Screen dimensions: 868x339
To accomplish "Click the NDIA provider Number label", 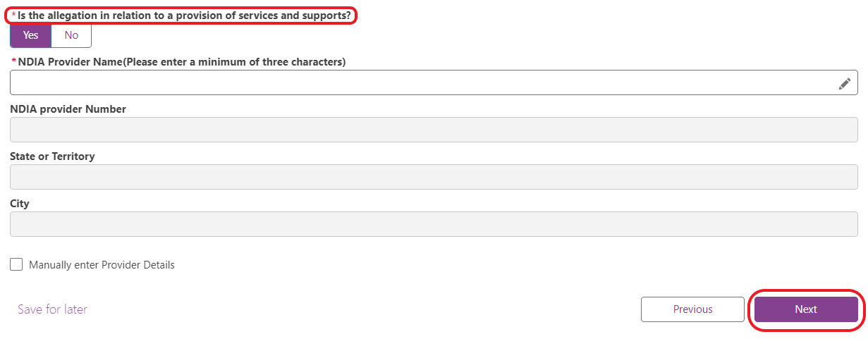I will (x=68, y=109).
